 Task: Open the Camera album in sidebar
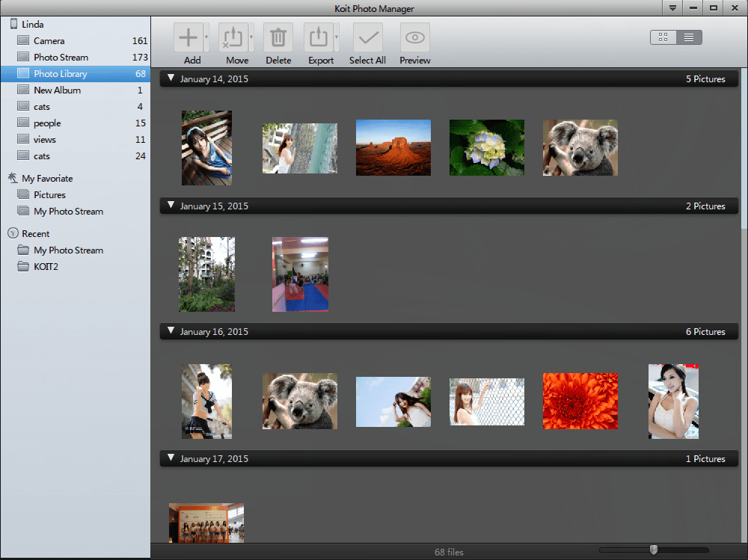(x=49, y=41)
